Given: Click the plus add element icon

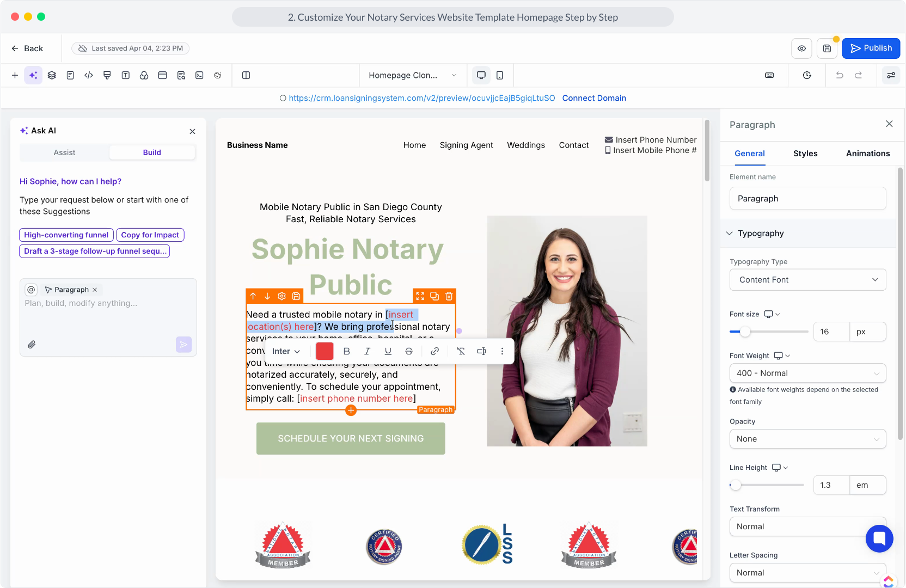Looking at the screenshot, I should tap(15, 75).
